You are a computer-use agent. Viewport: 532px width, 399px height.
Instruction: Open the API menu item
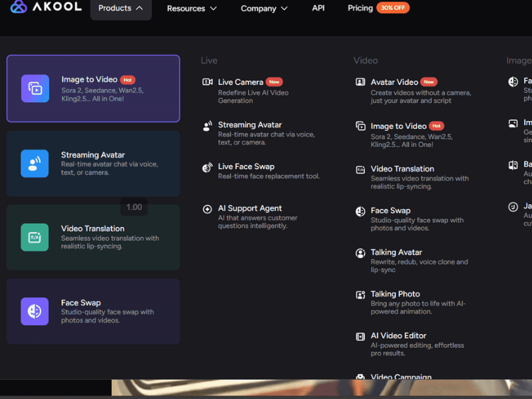[x=319, y=9]
